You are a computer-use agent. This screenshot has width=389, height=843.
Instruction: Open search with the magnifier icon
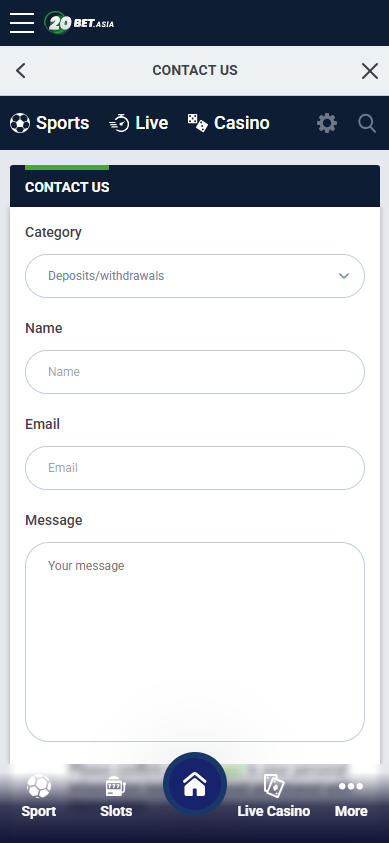[x=367, y=123]
